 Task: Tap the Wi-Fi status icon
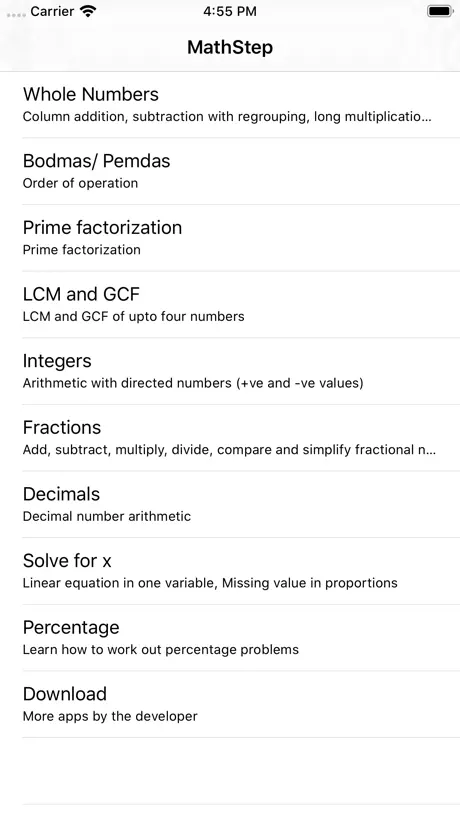coord(89,11)
